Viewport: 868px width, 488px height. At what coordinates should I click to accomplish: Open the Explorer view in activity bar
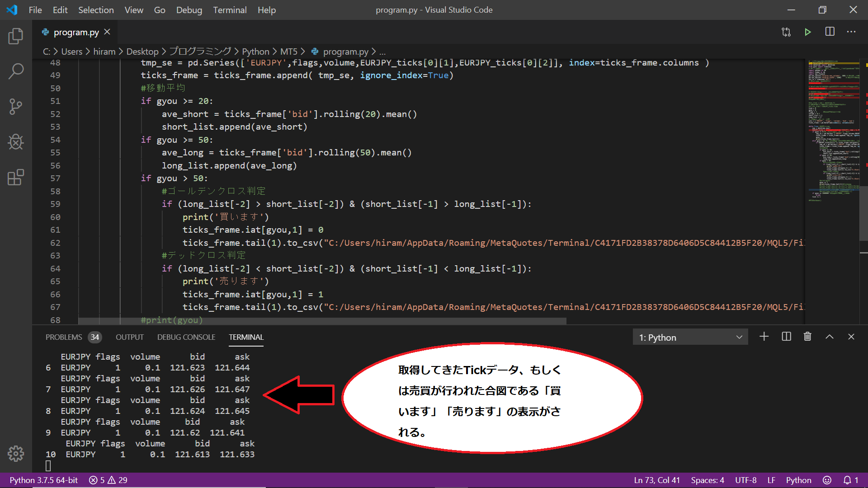[x=16, y=36]
